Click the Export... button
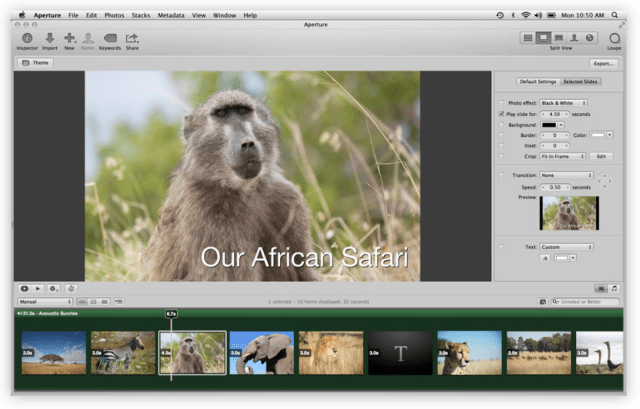This screenshot has width=640, height=409. [604, 63]
